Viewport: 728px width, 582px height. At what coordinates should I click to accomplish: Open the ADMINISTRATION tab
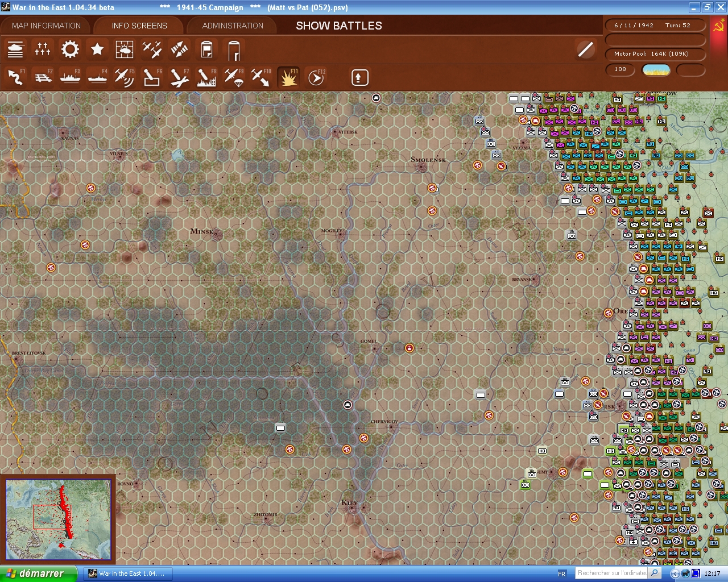[x=233, y=26]
